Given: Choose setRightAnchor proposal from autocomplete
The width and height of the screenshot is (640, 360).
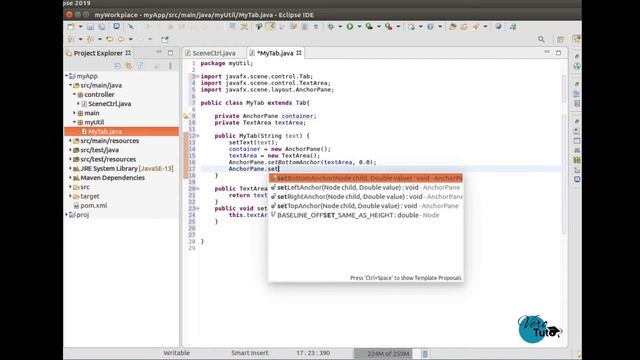Looking at the screenshot, I should tap(366, 196).
